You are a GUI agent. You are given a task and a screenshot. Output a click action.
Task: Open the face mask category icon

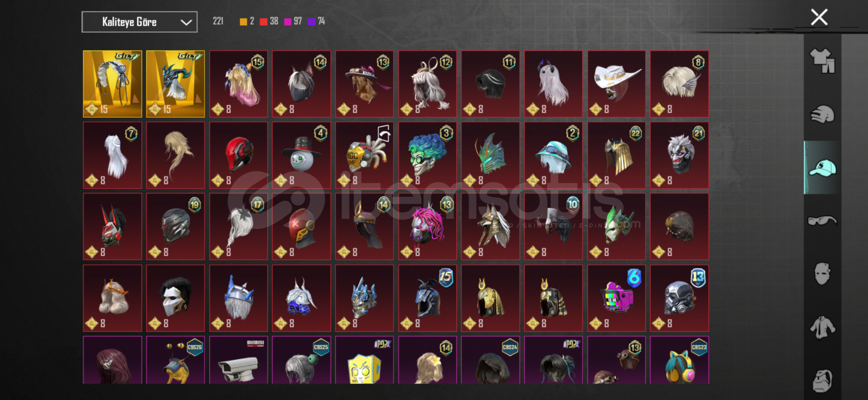click(822, 274)
